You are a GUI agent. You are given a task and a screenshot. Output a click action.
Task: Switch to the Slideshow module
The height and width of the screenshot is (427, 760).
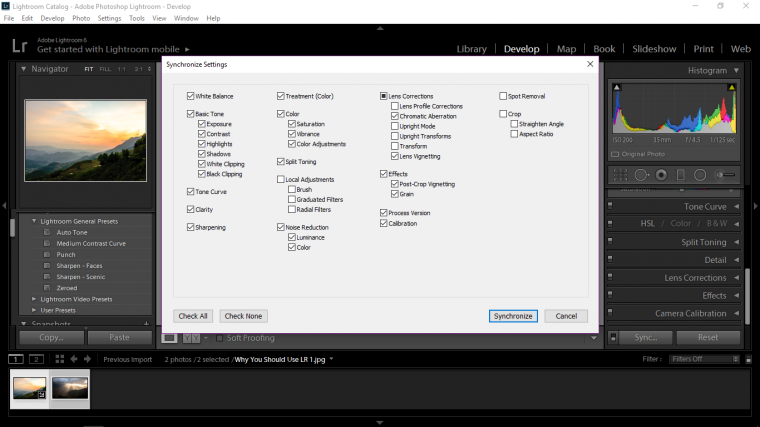pos(654,49)
